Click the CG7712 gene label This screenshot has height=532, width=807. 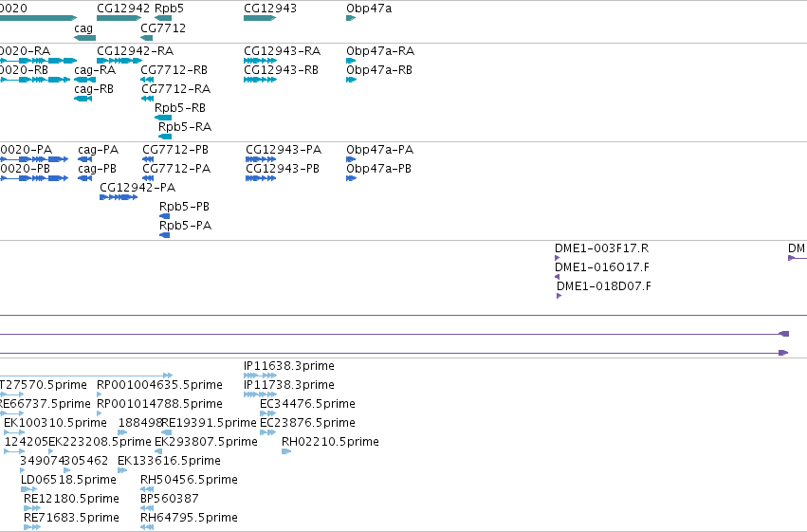163,28
